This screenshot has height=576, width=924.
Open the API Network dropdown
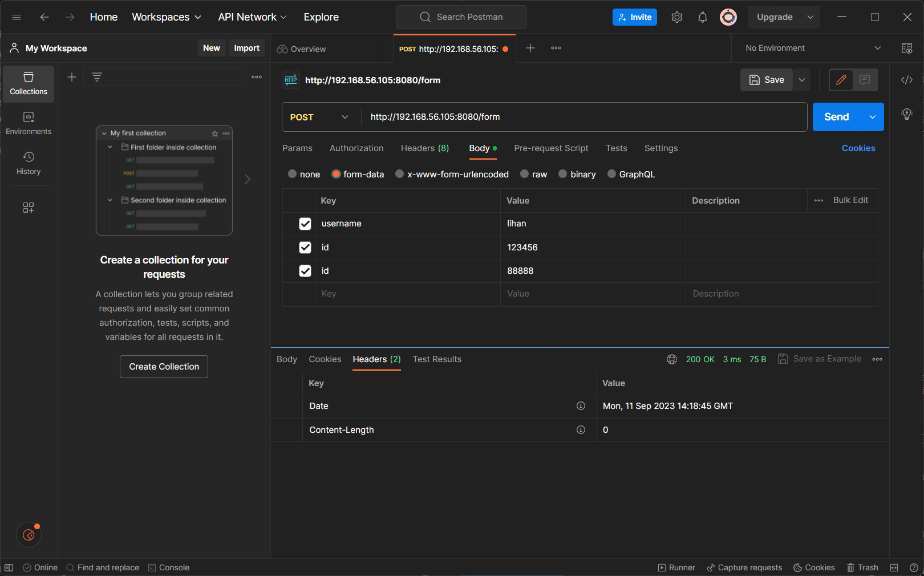[x=252, y=17]
